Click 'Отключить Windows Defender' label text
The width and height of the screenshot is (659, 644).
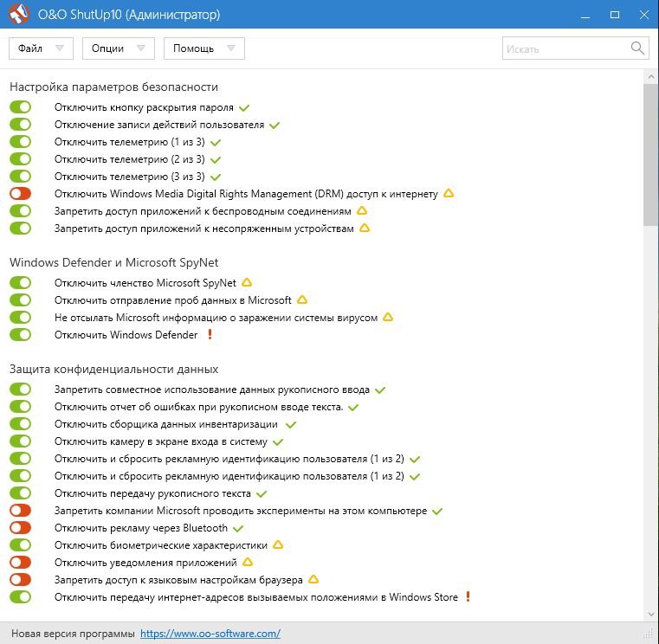126,335
